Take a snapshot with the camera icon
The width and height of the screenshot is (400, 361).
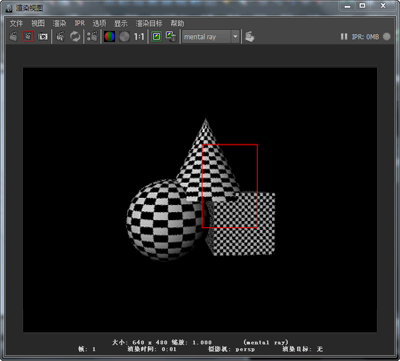coord(43,37)
